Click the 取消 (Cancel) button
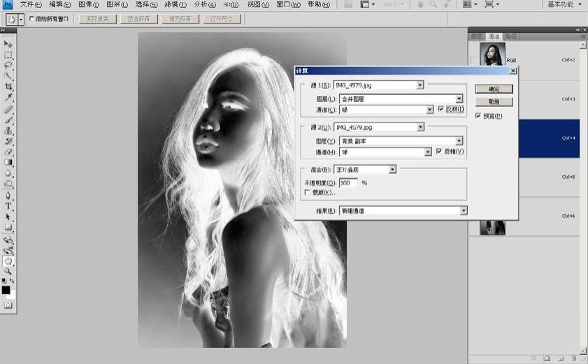The image size is (588, 364). [x=494, y=101]
